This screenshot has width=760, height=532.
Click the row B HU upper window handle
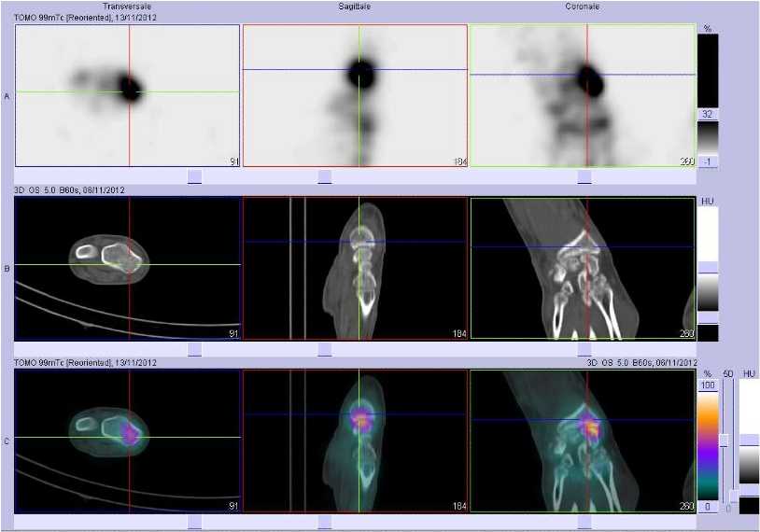click(x=708, y=268)
